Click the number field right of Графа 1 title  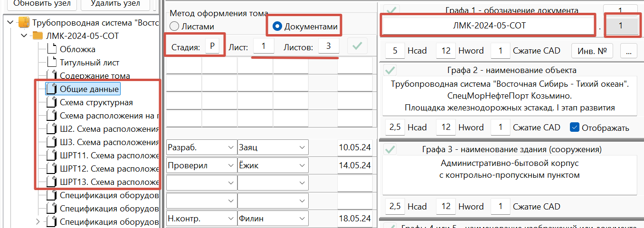point(620,9)
